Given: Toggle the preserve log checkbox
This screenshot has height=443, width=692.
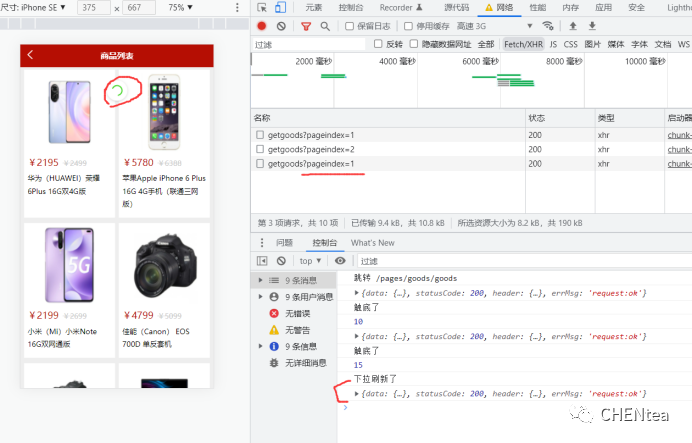Looking at the screenshot, I should coord(349,26).
